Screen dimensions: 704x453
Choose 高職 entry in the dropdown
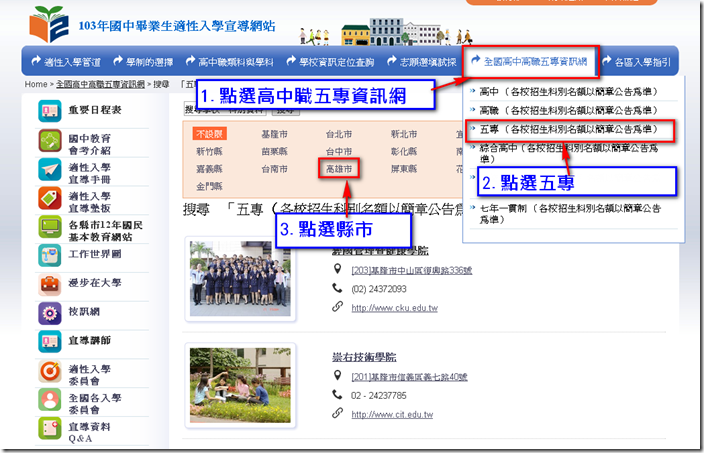(x=568, y=110)
